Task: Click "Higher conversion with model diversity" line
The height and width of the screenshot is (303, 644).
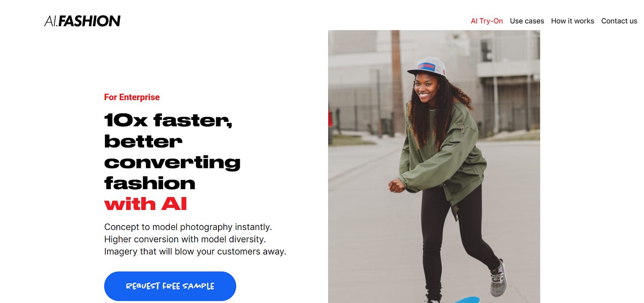Action: point(185,239)
